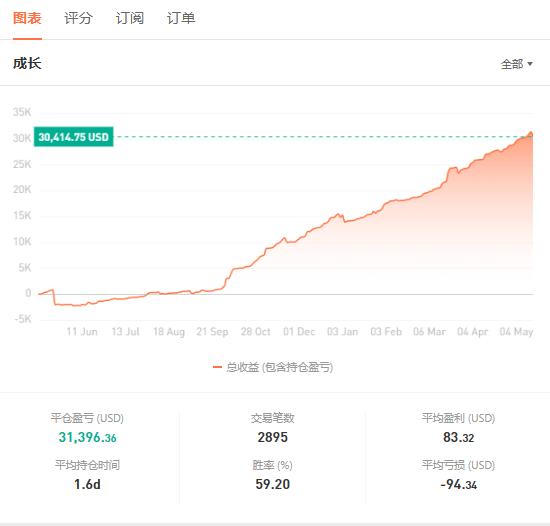Viewport: 550px width, 526px height.
Task: Click the 平均亏损 value -94.34
Action: 458,485
